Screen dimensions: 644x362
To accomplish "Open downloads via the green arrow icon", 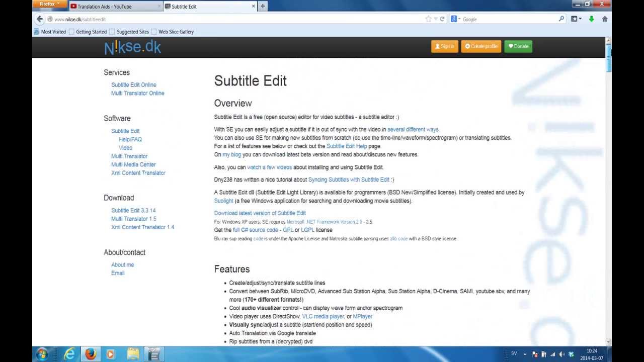I will (592, 19).
